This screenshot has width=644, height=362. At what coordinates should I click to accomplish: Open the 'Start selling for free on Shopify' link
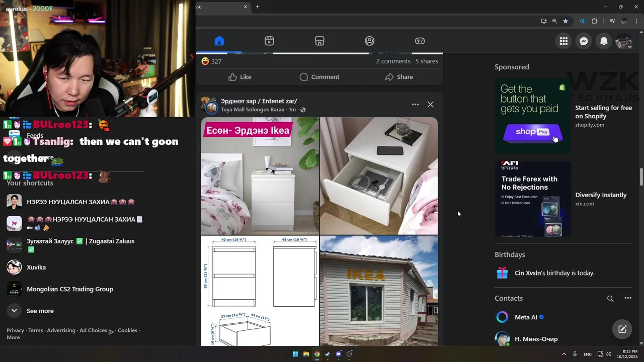tap(603, 112)
